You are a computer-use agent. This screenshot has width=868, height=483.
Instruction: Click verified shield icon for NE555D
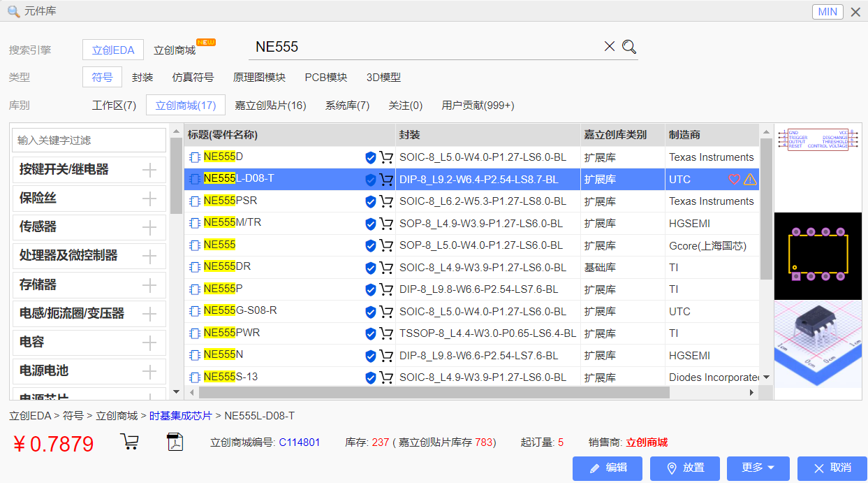(x=371, y=158)
